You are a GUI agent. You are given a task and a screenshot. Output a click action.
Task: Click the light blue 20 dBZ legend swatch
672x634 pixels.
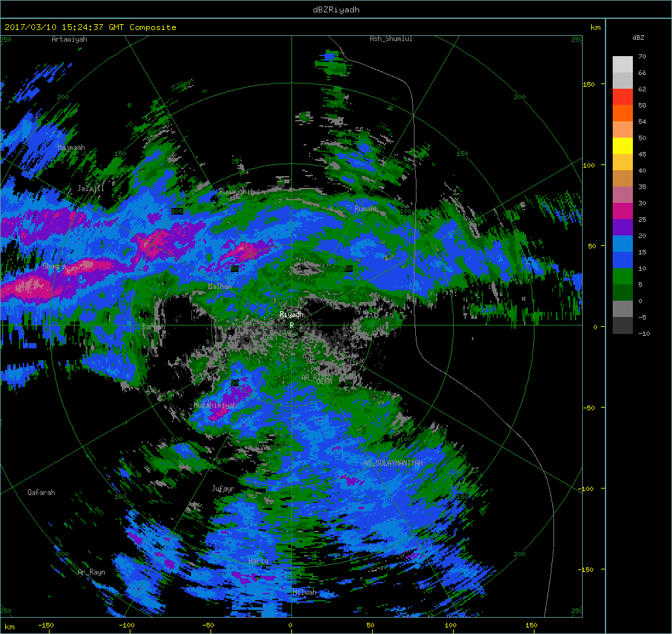point(622,244)
